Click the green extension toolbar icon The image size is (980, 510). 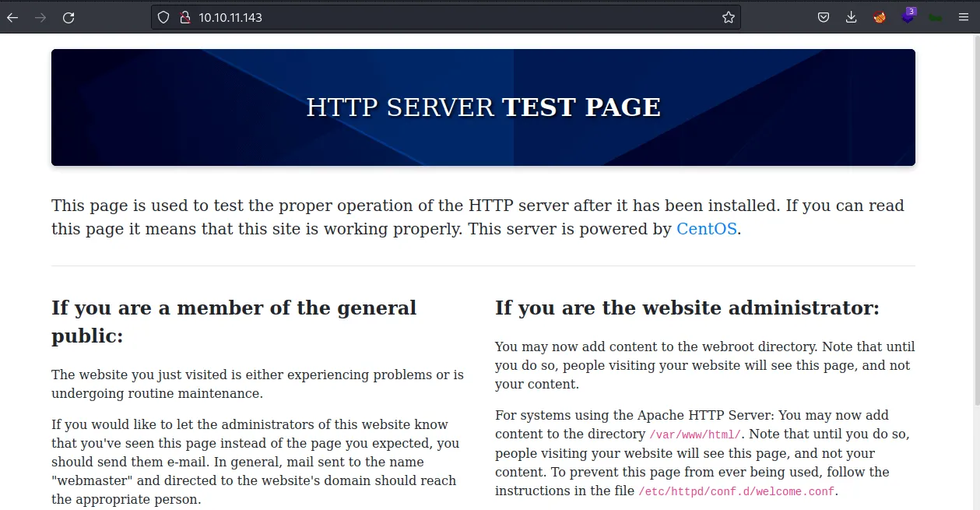pyautogui.click(x=935, y=16)
